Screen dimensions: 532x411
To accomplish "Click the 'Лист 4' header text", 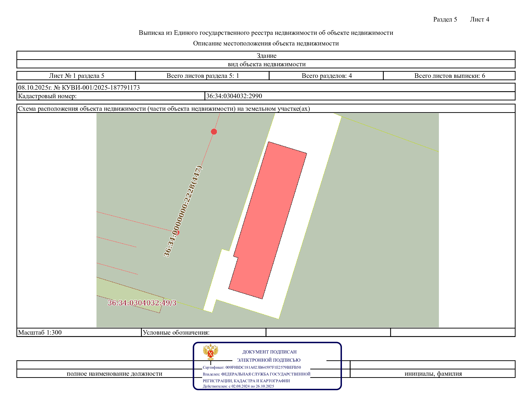I will click(479, 20).
